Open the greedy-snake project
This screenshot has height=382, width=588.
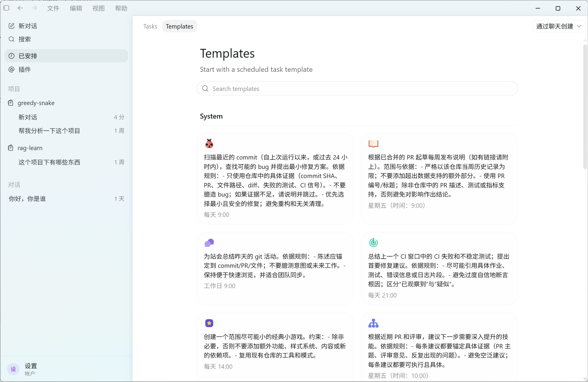coord(66,103)
